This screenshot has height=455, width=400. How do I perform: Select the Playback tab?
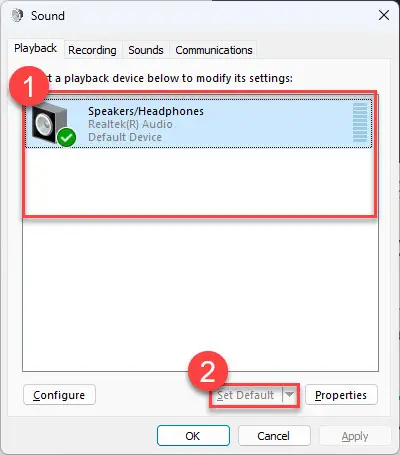pos(35,48)
